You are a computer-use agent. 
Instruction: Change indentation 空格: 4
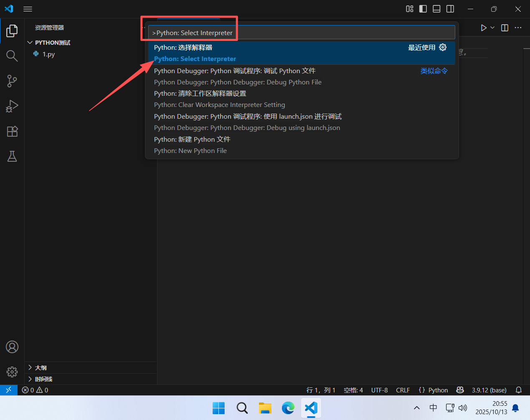click(353, 390)
